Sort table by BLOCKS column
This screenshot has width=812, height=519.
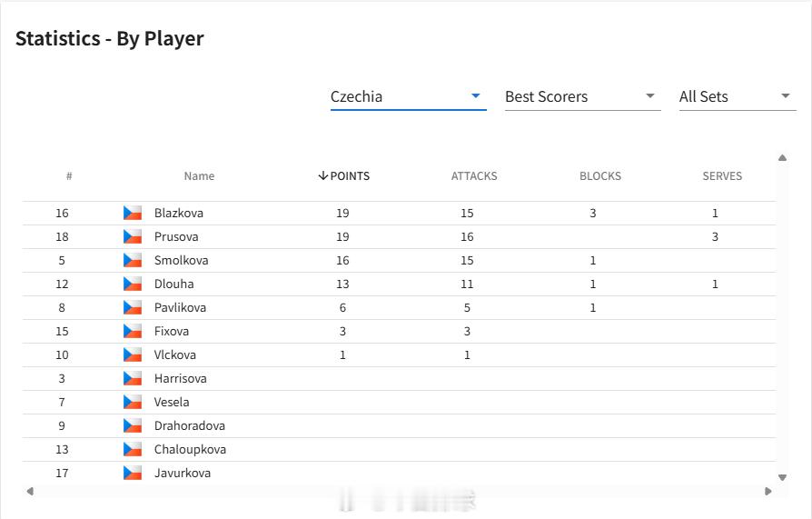(x=600, y=175)
